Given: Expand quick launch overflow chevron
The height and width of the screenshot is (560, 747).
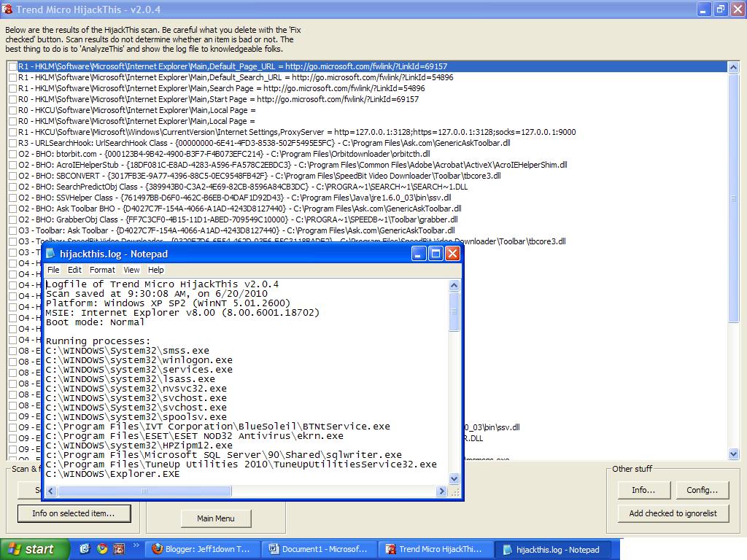Looking at the screenshot, I should tap(136, 545).
